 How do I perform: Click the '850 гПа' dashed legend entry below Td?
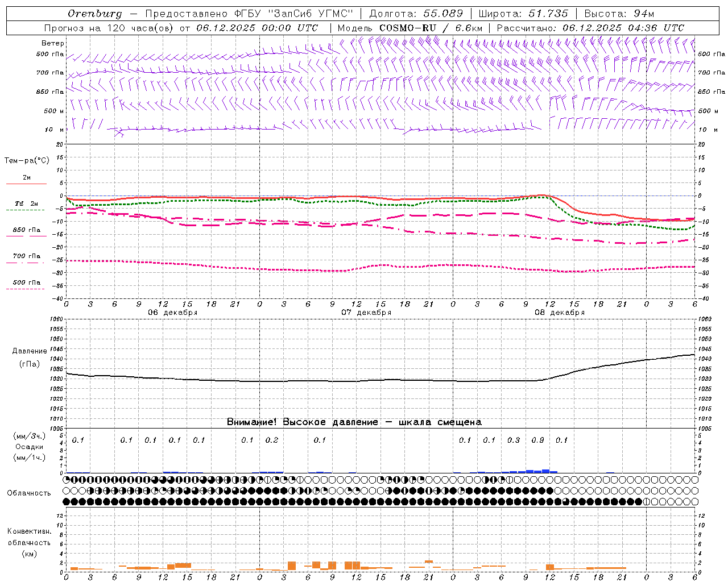26,230
